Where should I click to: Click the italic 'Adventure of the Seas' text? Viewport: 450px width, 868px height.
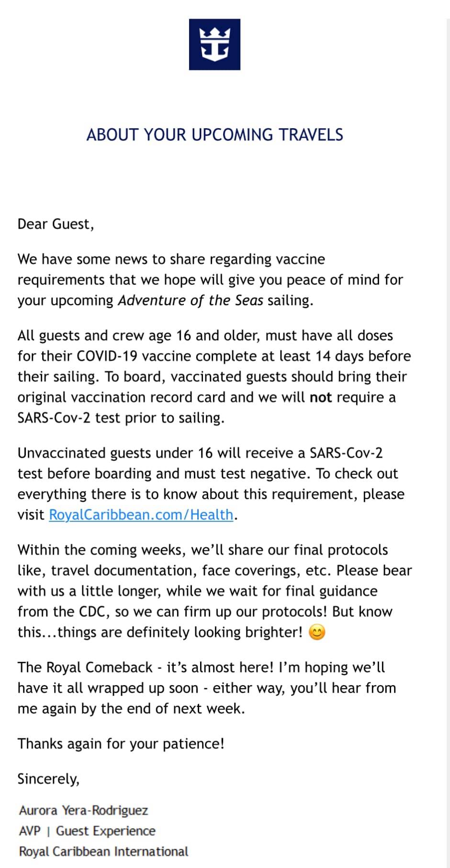coord(190,300)
